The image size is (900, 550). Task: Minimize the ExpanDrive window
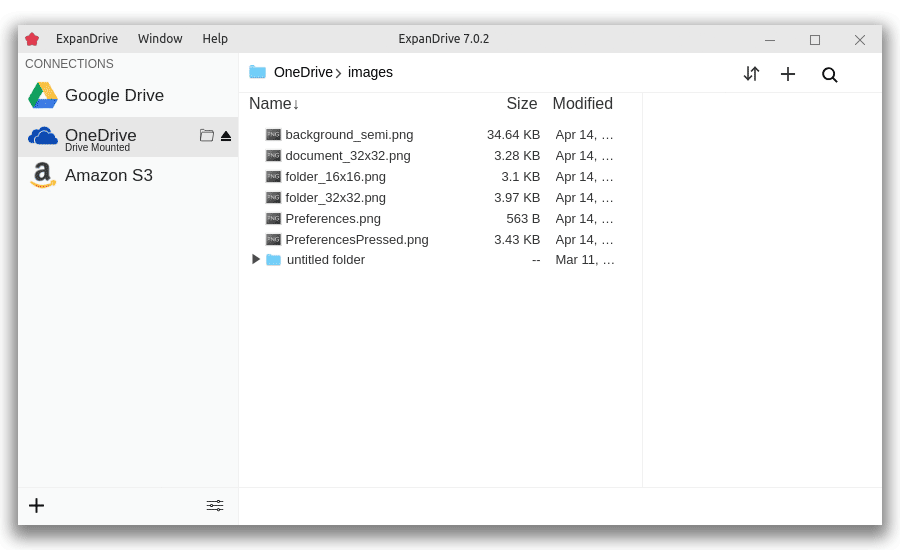[770, 40]
